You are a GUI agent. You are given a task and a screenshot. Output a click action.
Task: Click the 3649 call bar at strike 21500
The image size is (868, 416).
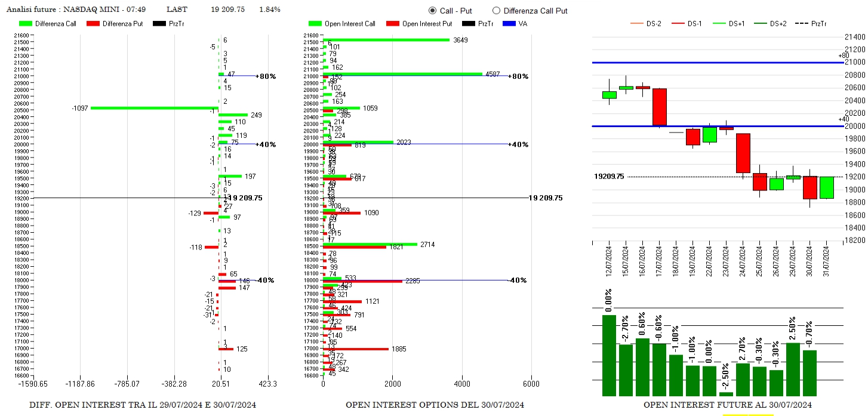click(386, 40)
